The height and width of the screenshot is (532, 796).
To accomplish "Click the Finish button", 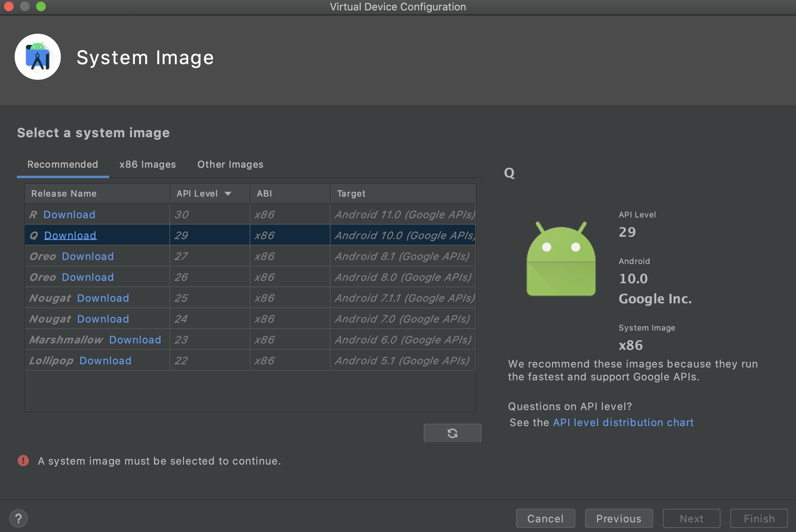I will 759,518.
